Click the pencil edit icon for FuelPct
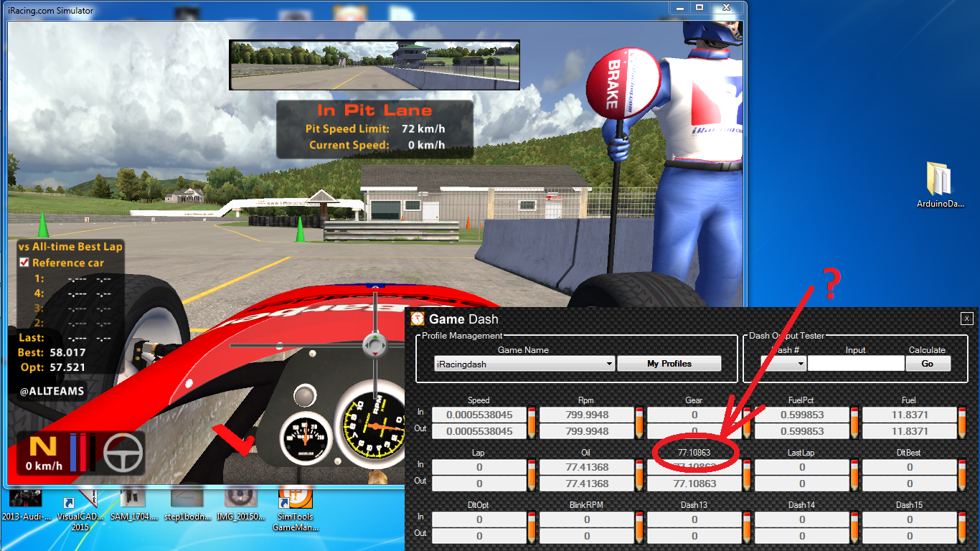The height and width of the screenshot is (551, 980). [x=854, y=423]
